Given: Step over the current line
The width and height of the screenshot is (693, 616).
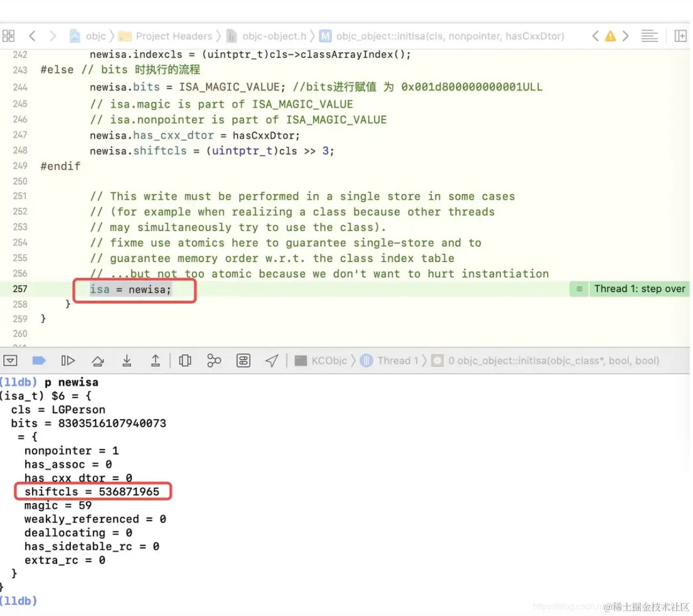Looking at the screenshot, I should 98,361.
